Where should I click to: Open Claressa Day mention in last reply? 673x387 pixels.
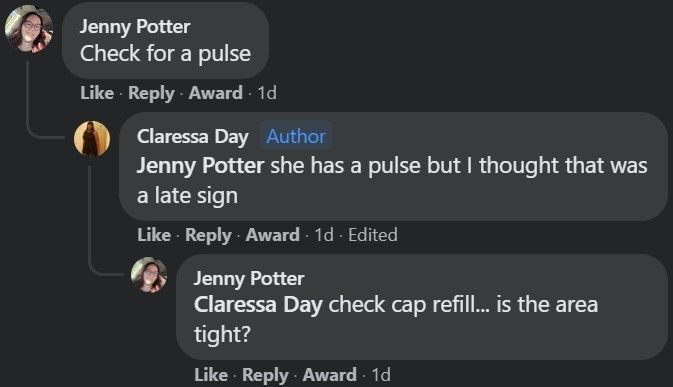(x=258, y=305)
